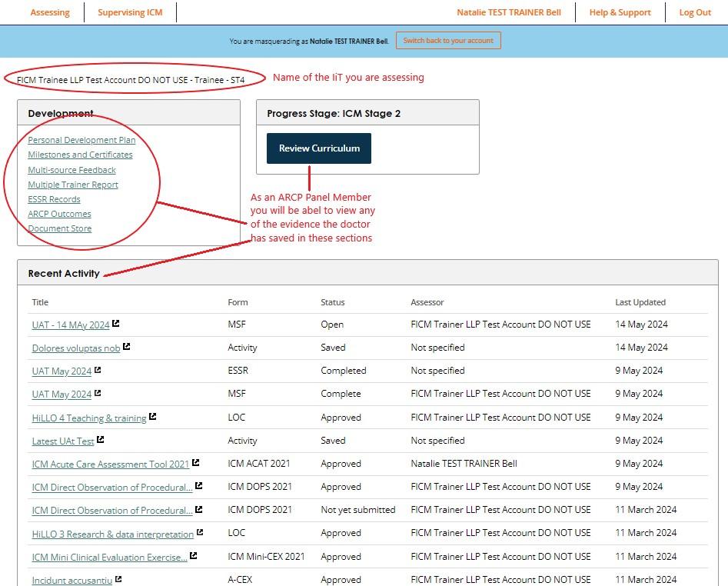This screenshot has width=728, height=586.
Task: Open Help & Support
Action: tap(620, 12)
